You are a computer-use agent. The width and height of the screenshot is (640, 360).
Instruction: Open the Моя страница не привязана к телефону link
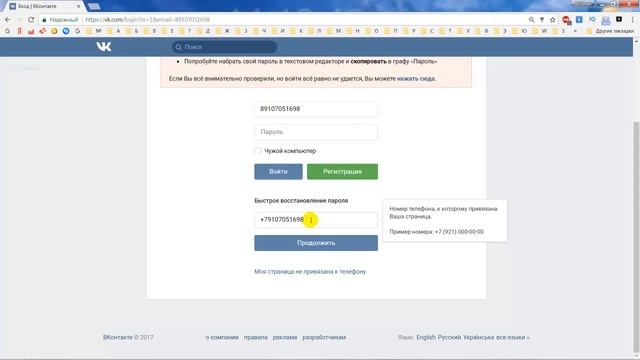point(310,271)
